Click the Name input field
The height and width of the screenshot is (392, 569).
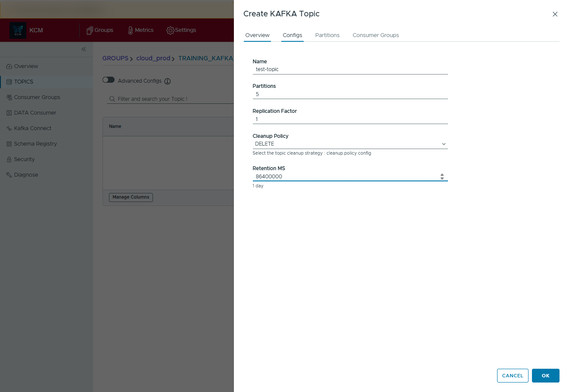(350, 69)
